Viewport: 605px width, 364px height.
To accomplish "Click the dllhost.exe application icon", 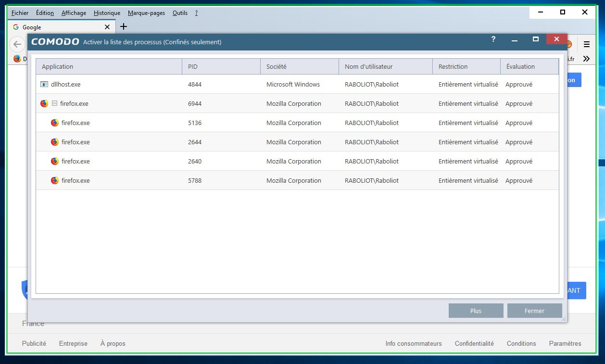I will (x=44, y=84).
